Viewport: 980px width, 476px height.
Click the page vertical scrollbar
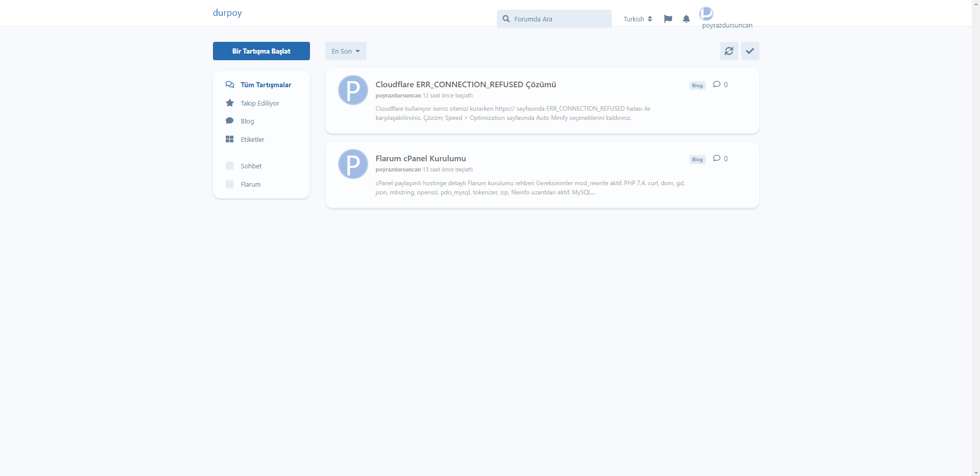976,238
